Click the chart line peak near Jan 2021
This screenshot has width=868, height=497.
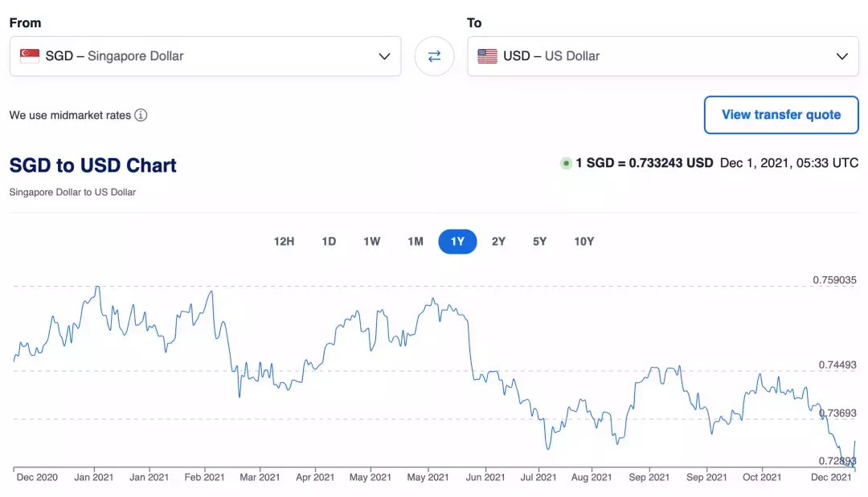coord(97,287)
